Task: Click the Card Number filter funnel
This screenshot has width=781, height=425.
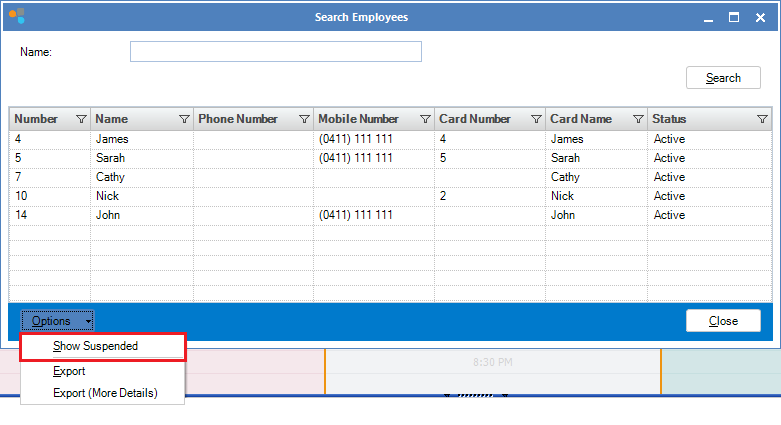Action: [x=536, y=119]
